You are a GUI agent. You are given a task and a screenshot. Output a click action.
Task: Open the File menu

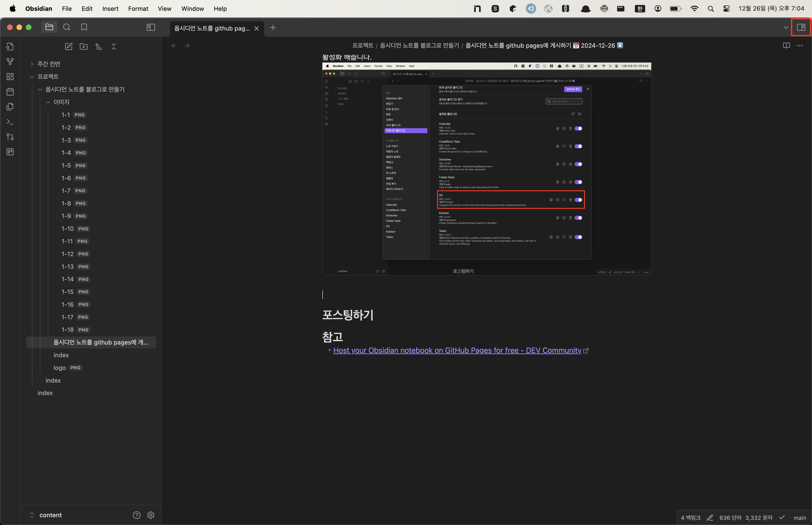pos(67,8)
